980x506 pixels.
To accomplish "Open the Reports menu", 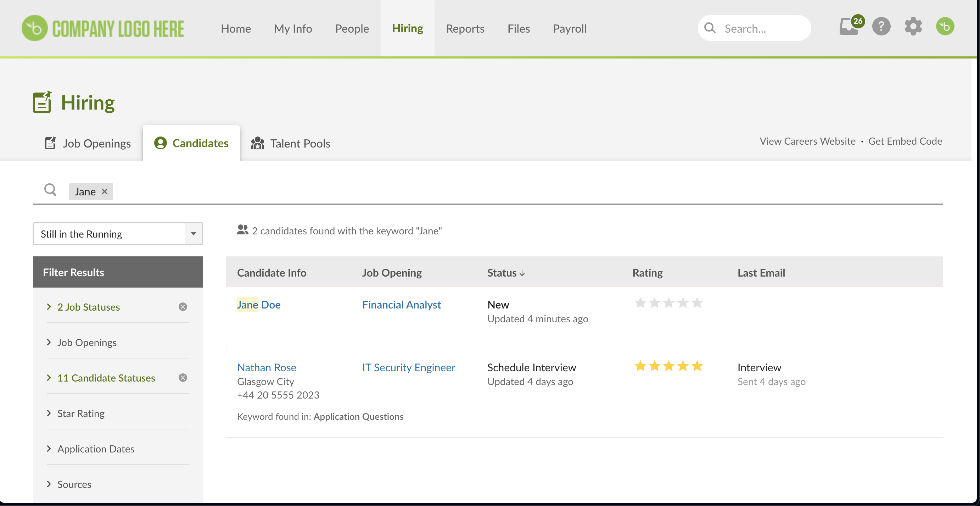I will click(465, 29).
